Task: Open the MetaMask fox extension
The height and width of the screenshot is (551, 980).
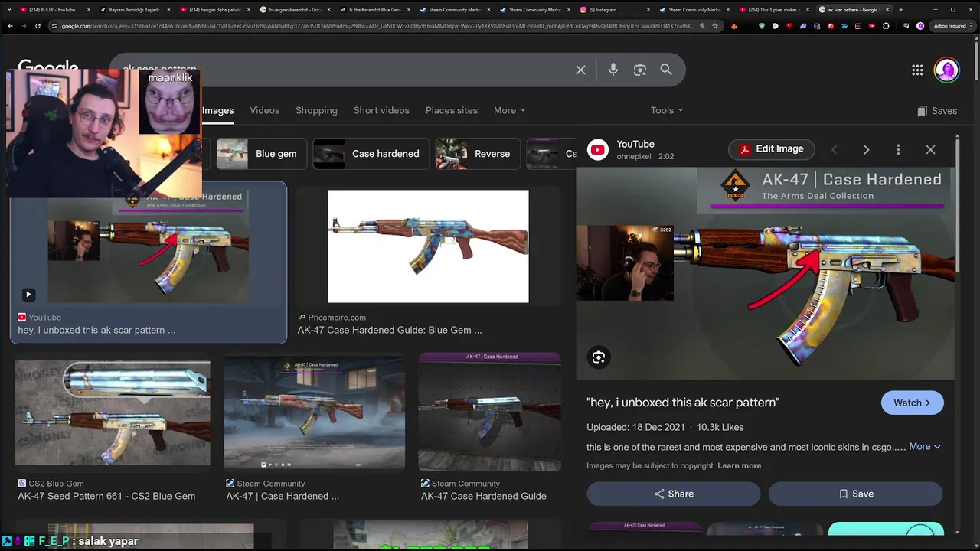Action: 733,26
